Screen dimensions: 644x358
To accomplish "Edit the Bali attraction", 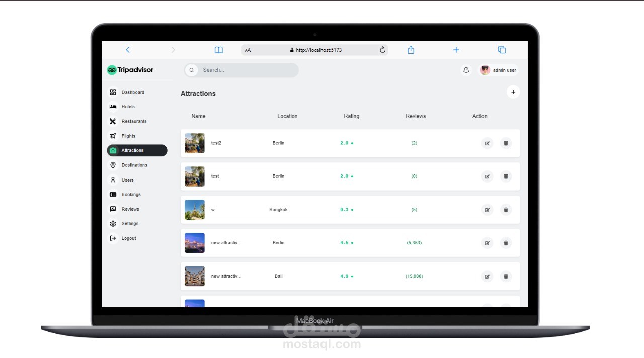I will tap(487, 276).
